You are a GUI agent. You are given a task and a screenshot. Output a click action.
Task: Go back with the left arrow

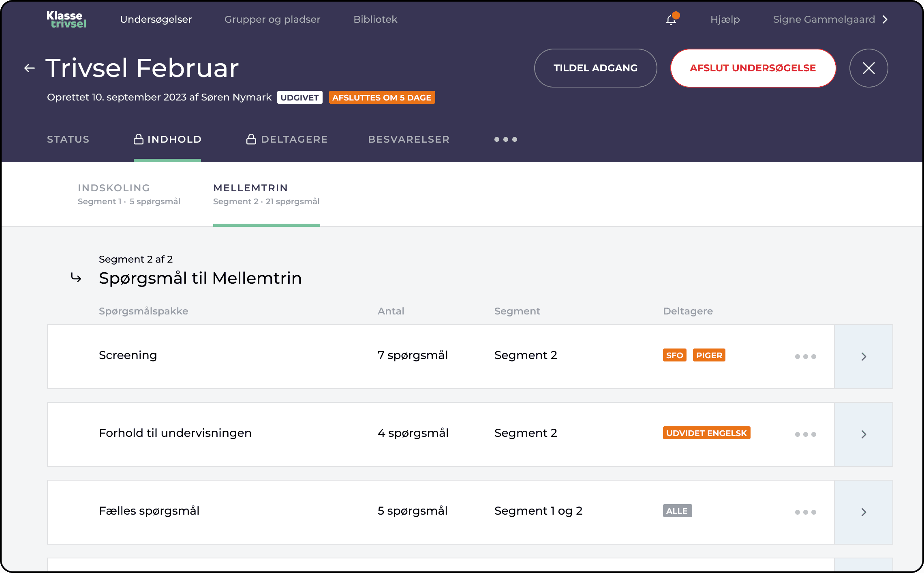coord(30,68)
